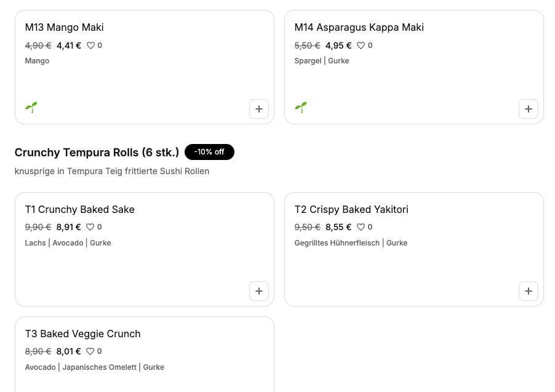This screenshot has height=392, width=555.
Task: Select Crunchy Tempura Rolls section heading
Action: point(97,152)
